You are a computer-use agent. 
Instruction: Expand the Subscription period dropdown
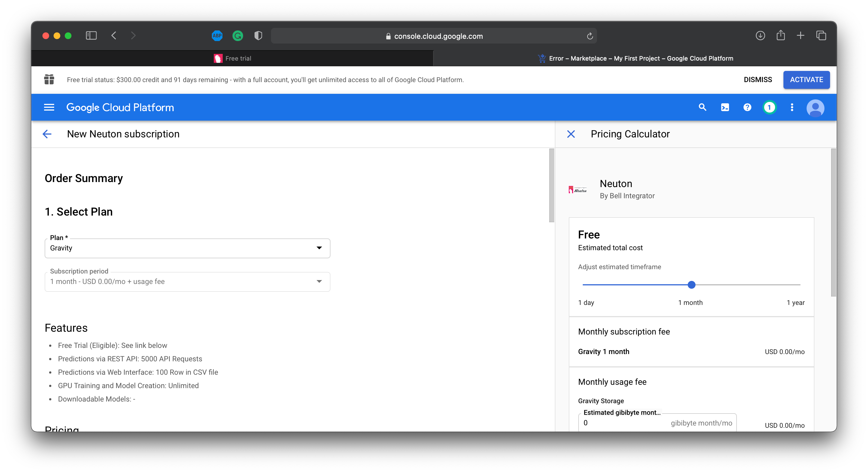[x=187, y=281]
